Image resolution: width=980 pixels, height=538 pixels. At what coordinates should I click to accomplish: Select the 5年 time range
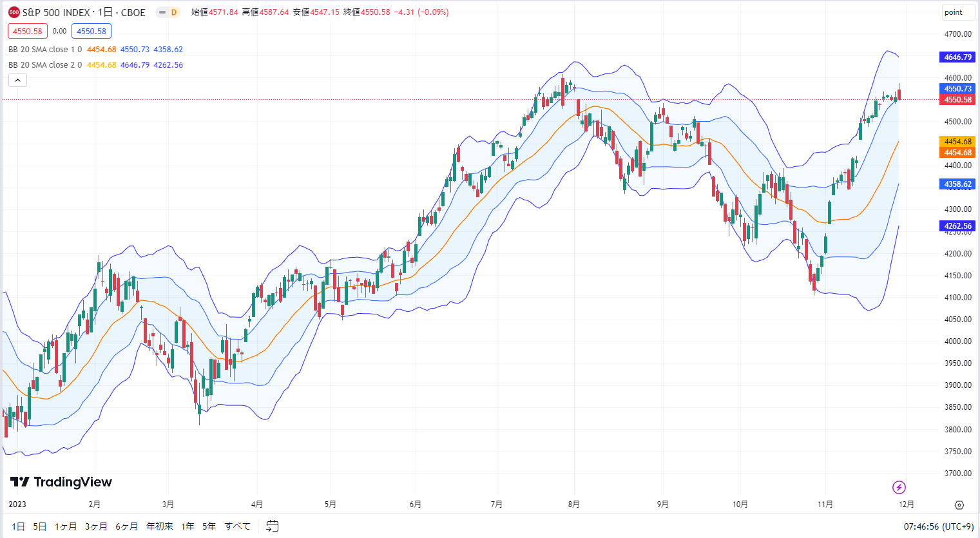click(x=209, y=526)
